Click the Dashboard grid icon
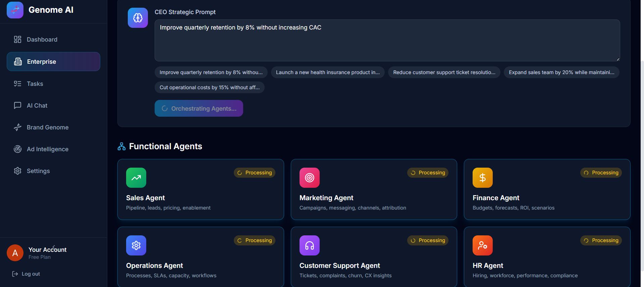This screenshot has width=644, height=287. [17, 40]
